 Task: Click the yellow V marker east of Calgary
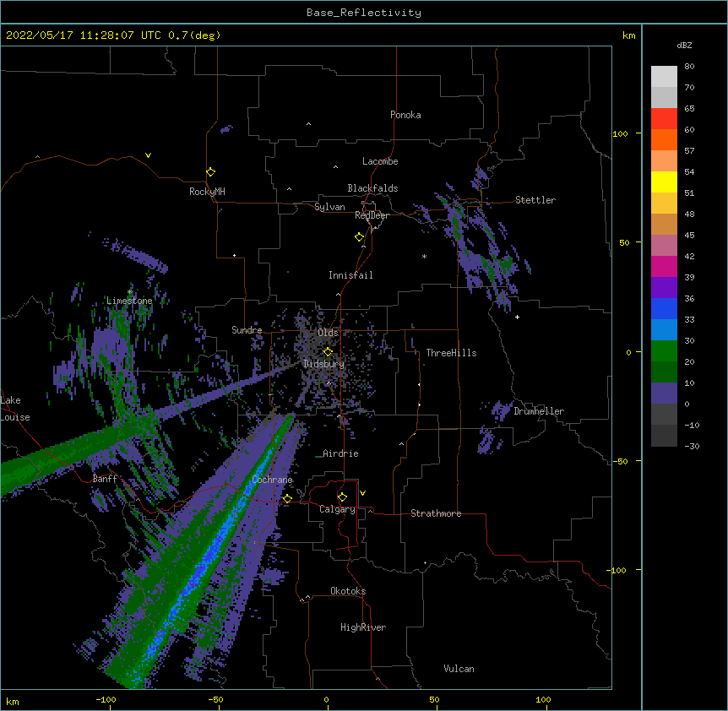point(362,493)
